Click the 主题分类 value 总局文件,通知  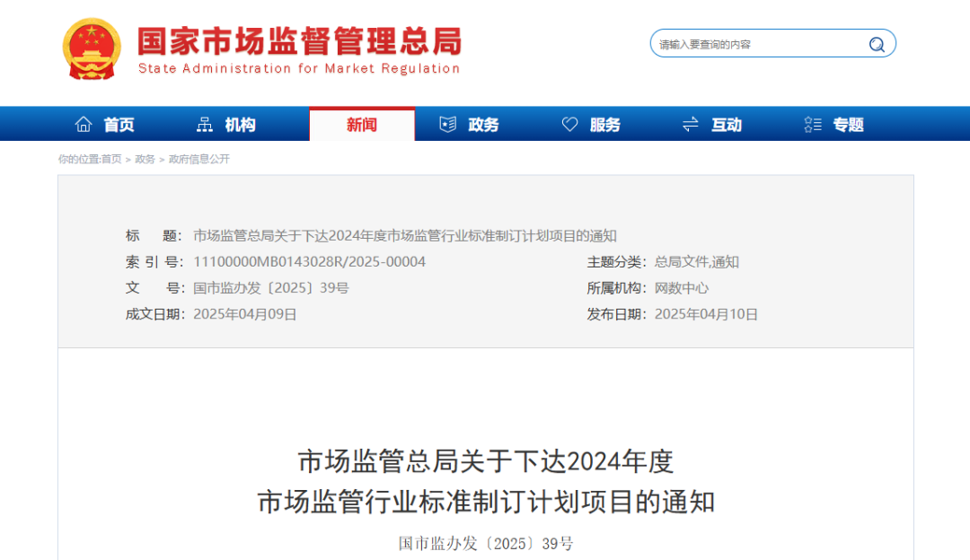tap(697, 262)
